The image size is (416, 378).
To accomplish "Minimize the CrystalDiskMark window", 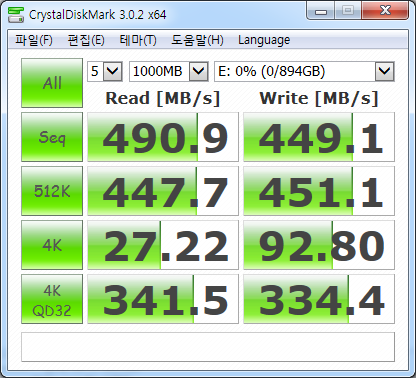I will (x=321, y=11).
